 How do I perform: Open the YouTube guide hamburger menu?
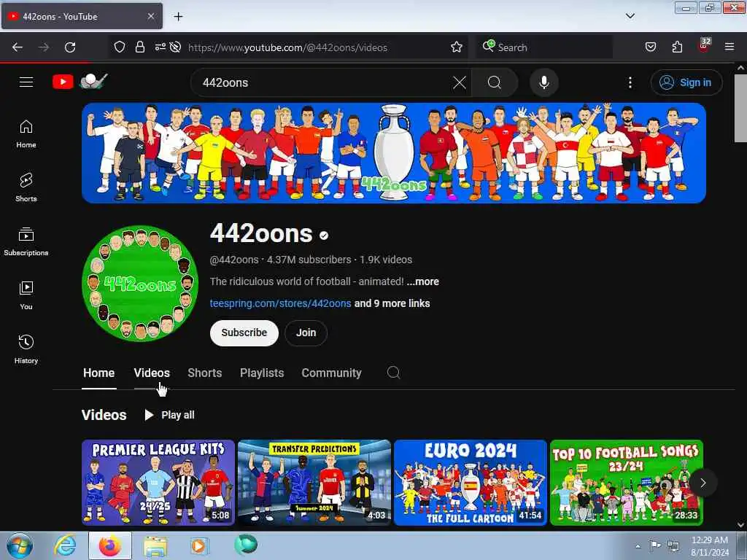(x=26, y=82)
